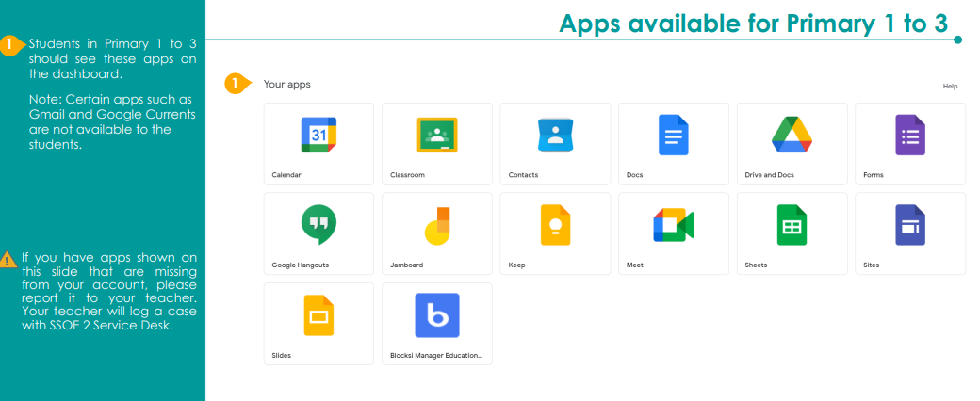Click the Sheets label text

[756, 265]
